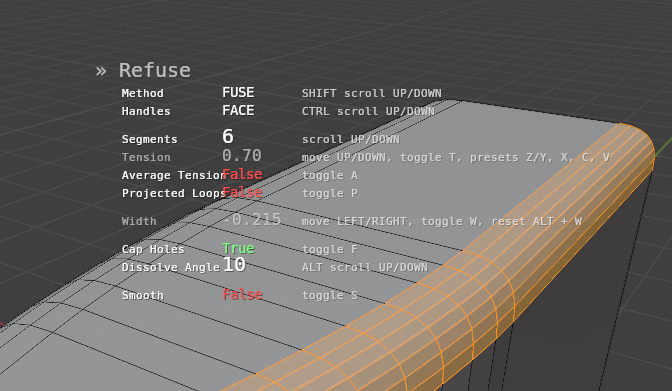The width and height of the screenshot is (672, 391).
Task: Click the Handles label
Action: (146, 111)
